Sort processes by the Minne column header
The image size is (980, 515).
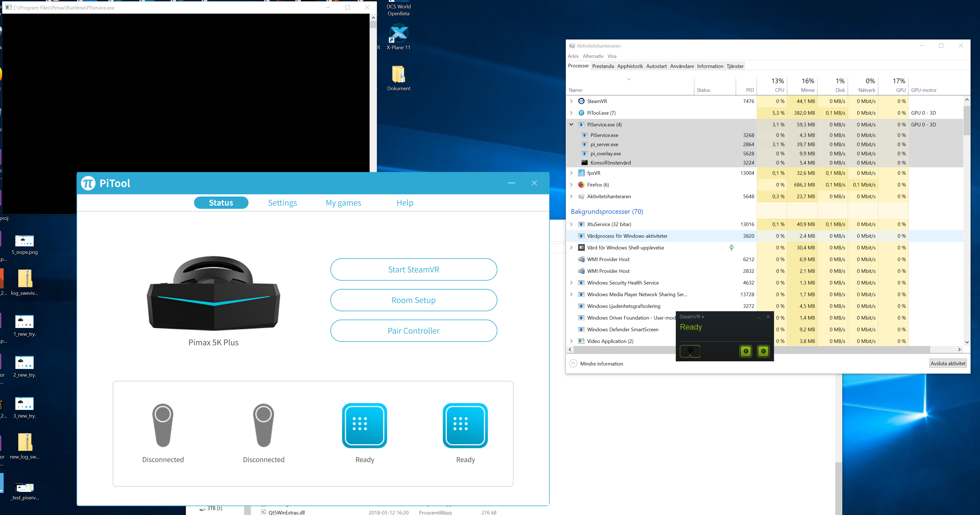click(x=802, y=85)
